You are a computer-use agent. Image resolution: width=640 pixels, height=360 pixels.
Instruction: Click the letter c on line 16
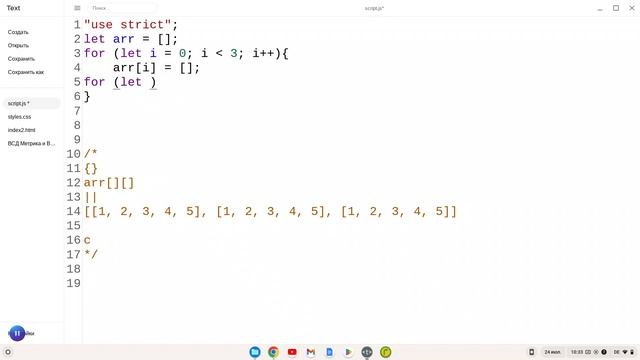[x=87, y=240]
